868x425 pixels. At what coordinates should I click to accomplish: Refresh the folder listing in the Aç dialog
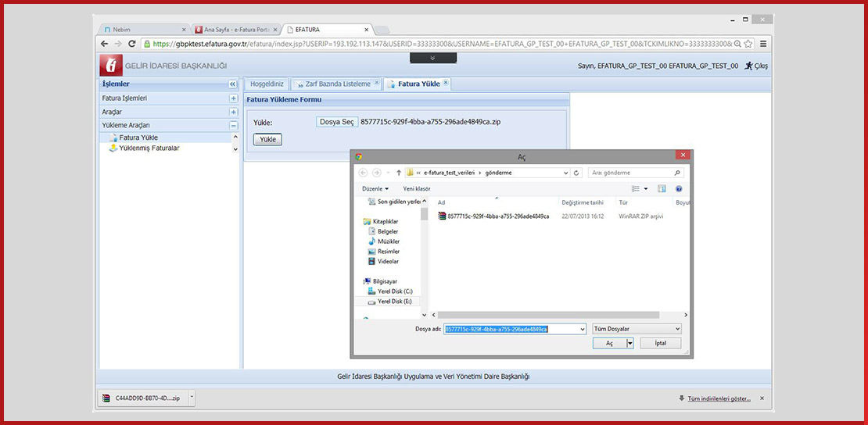577,173
